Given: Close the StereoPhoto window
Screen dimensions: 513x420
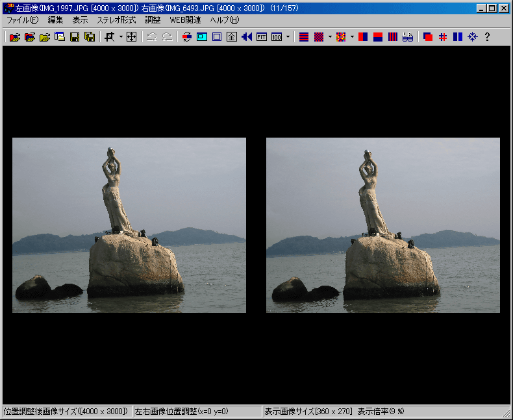Looking at the screenshot, I should click(x=503, y=8).
